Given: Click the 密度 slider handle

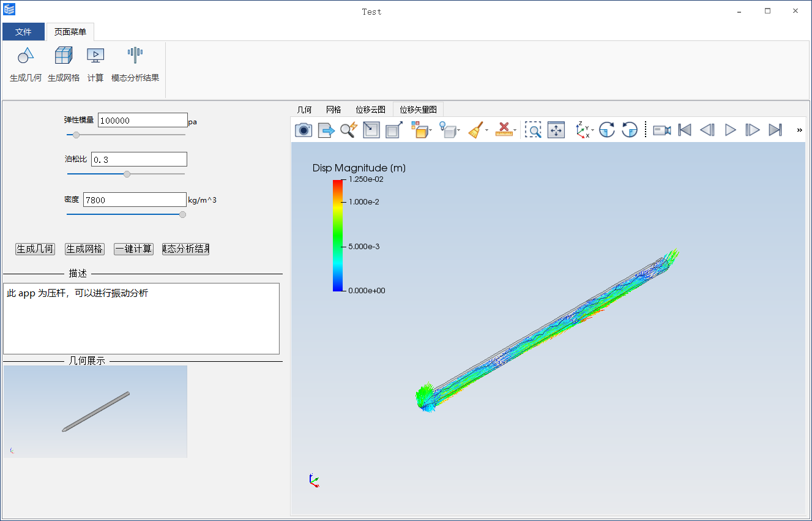Looking at the screenshot, I should tap(182, 214).
